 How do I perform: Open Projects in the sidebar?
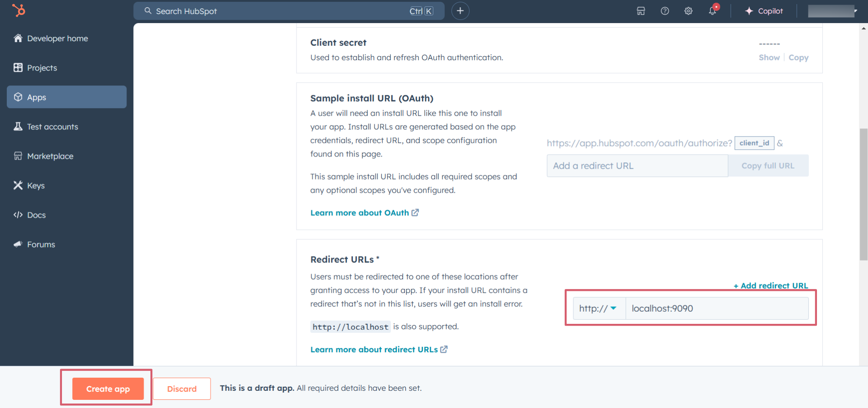click(x=42, y=68)
